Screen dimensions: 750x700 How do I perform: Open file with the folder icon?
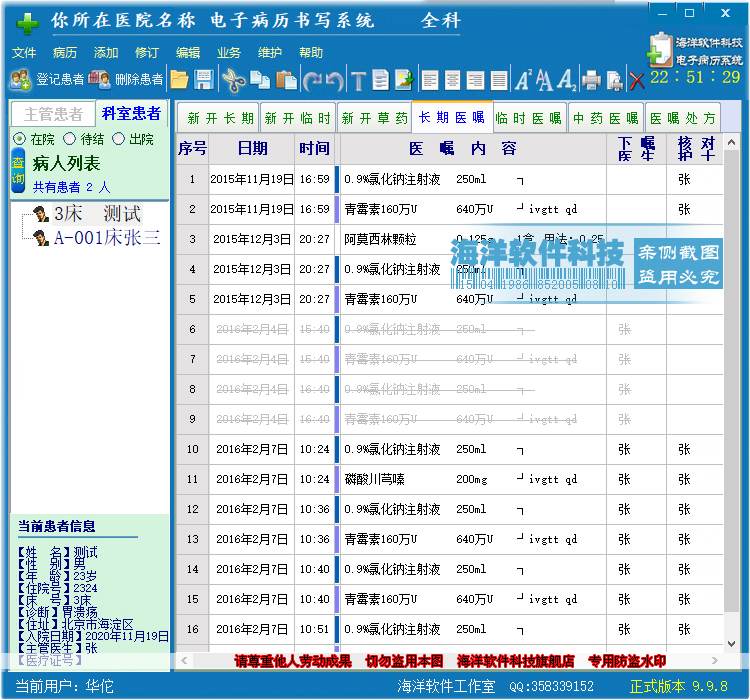click(179, 80)
